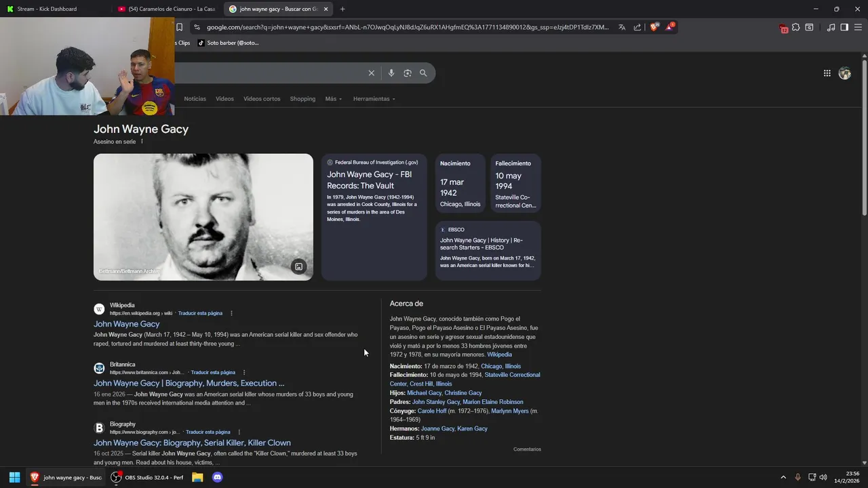Open the Christine Gacy link
This screenshot has width=868, height=488.
click(463, 393)
